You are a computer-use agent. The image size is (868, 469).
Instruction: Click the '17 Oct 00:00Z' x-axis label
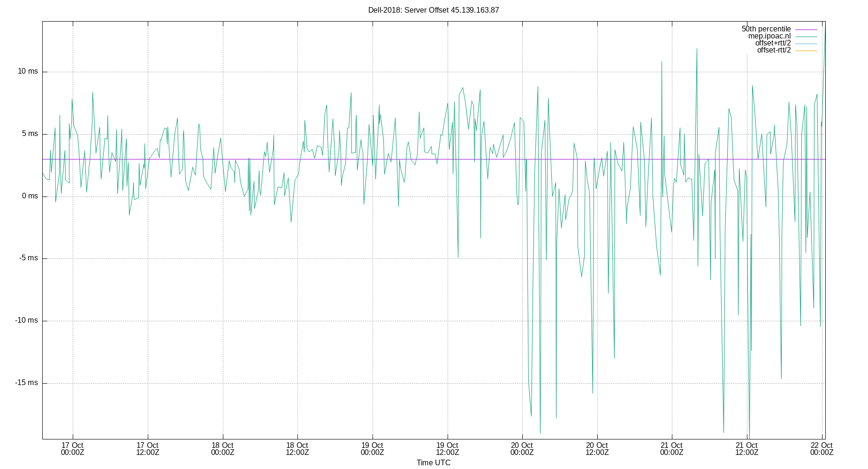(72, 449)
